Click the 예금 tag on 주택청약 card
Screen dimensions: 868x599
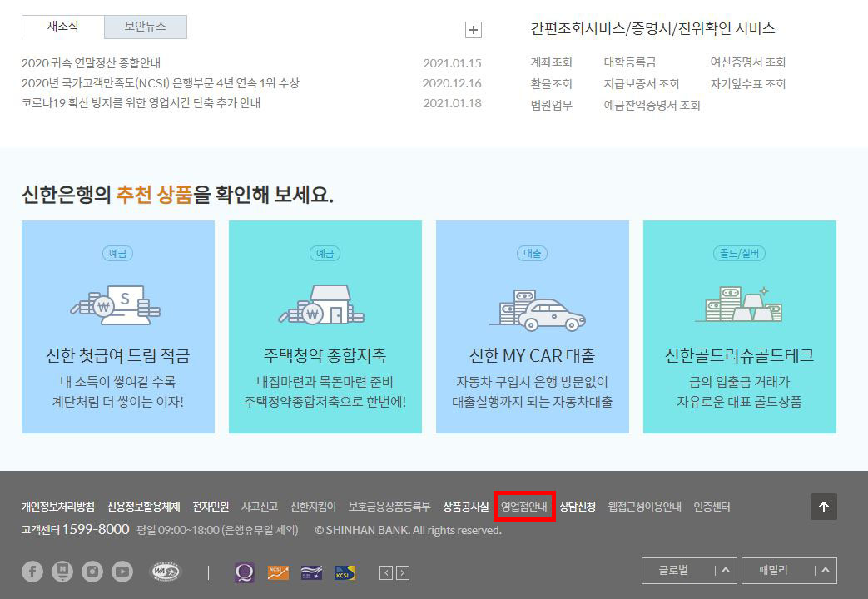(325, 254)
